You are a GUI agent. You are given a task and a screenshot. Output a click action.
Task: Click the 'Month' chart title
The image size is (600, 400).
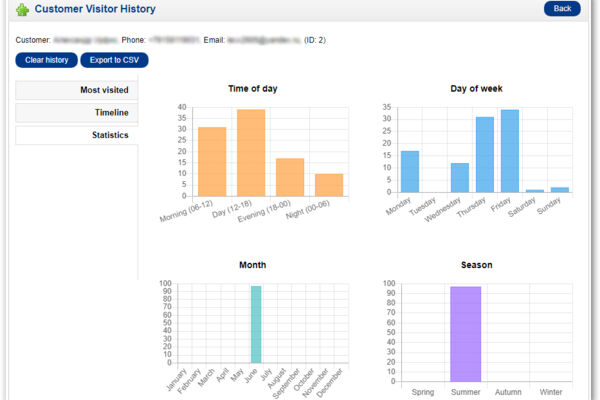(x=253, y=265)
